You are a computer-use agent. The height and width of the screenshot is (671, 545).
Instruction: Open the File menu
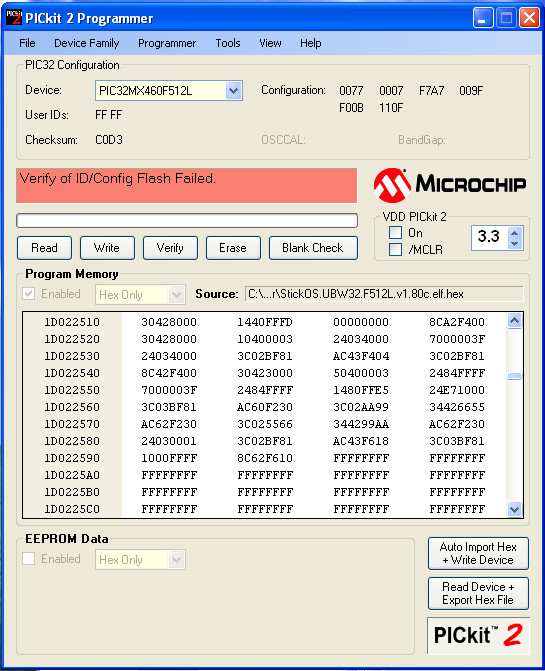pyautogui.click(x=27, y=43)
